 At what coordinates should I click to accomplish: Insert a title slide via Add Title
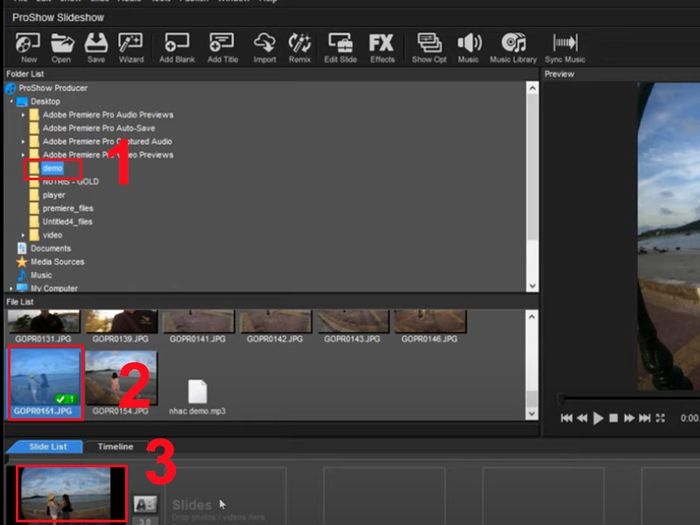tap(222, 46)
